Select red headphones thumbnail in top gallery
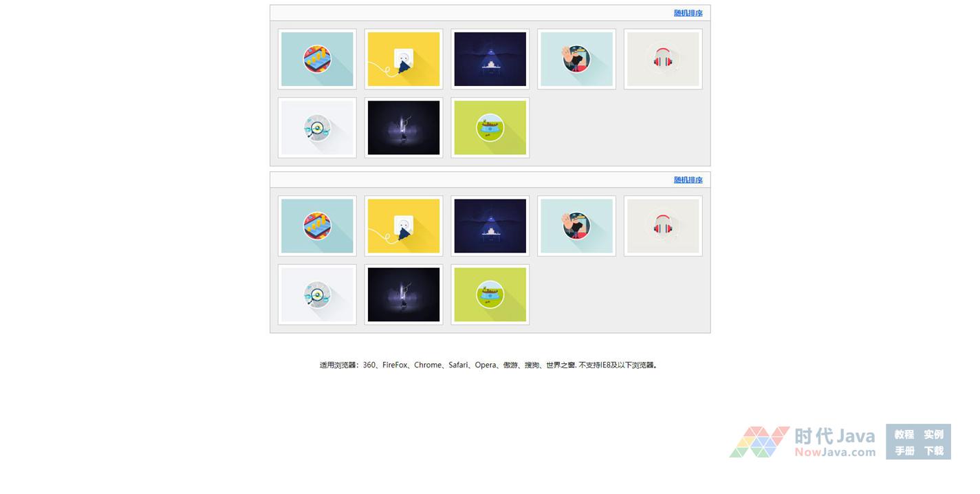The width and height of the screenshot is (980, 494). [x=663, y=59]
